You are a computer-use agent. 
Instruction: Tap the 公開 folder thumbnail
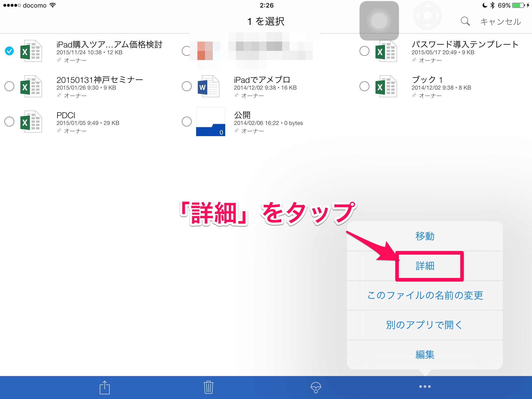(210, 122)
